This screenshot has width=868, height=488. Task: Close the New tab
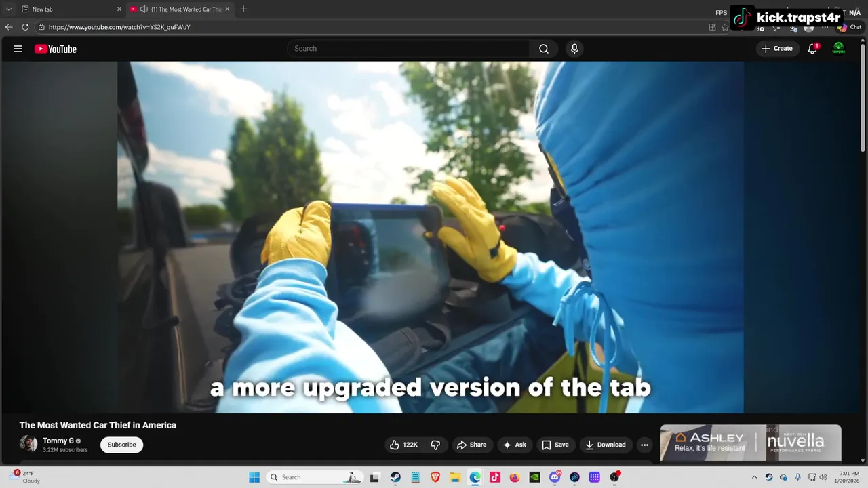coord(119,9)
